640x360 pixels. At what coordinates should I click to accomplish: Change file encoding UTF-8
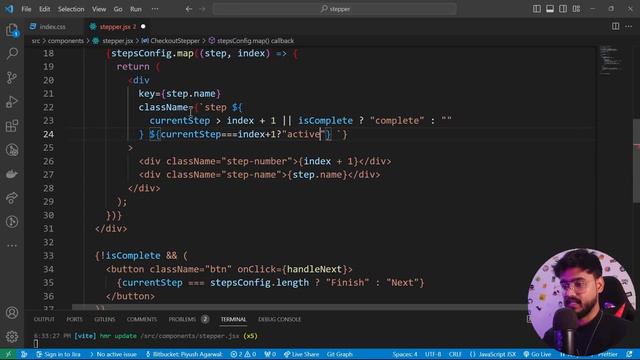click(x=433, y=354)
